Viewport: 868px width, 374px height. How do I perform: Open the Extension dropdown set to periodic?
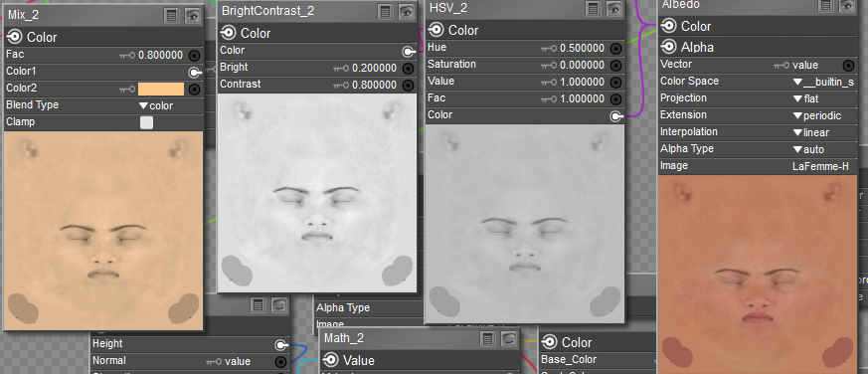click(817, 116)
